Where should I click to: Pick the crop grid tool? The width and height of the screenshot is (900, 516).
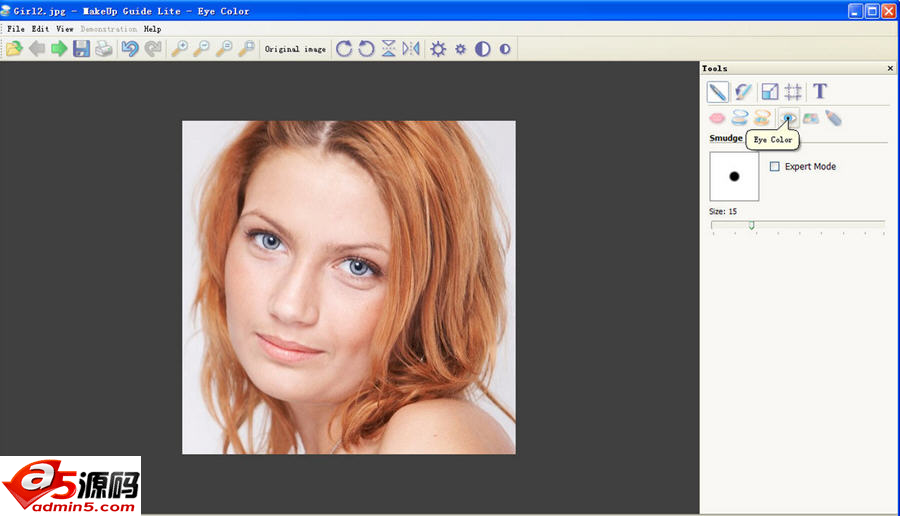793,92
